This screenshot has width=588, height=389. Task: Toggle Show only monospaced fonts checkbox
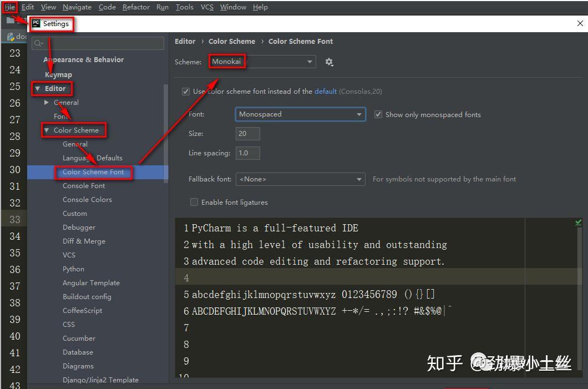point(378,114)
